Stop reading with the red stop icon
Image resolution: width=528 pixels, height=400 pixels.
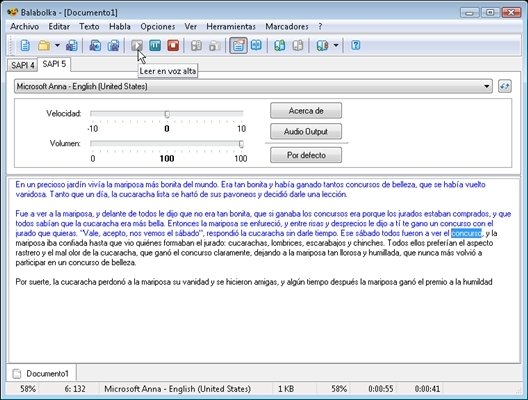pyautogui.click(x=173, y=45)
